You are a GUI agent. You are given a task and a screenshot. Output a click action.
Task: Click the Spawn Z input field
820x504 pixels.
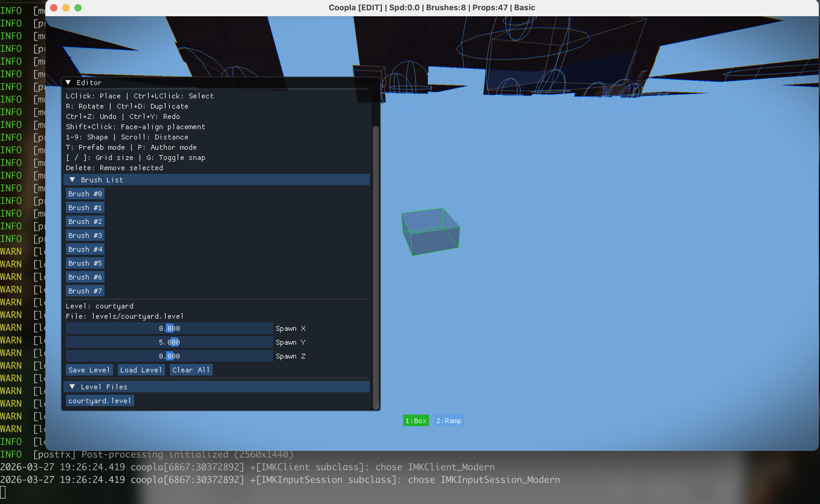coord(169,356)
